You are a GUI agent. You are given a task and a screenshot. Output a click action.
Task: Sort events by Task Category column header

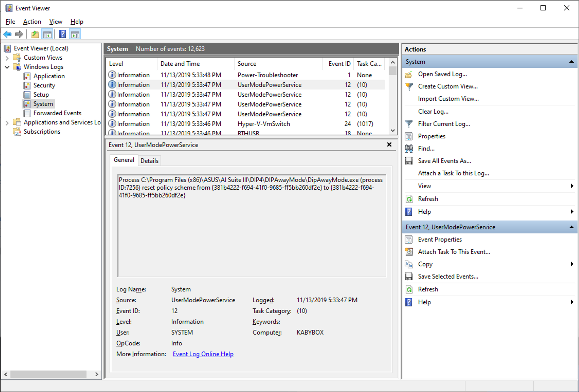click(x=369, y=64)
